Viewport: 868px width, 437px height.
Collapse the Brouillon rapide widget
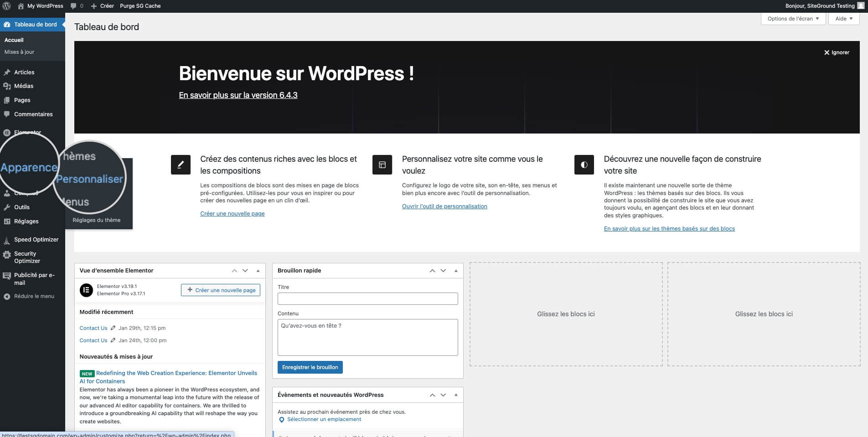tap(456, 271)
